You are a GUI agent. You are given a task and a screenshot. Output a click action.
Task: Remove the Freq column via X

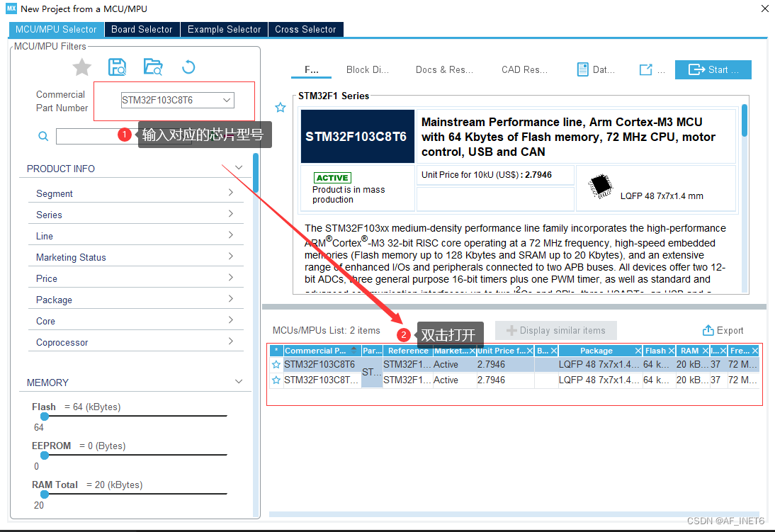(x=754, y=351)
